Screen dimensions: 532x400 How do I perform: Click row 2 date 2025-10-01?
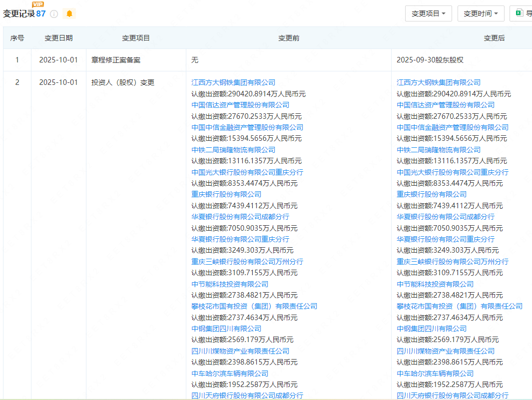coord(58,82)
